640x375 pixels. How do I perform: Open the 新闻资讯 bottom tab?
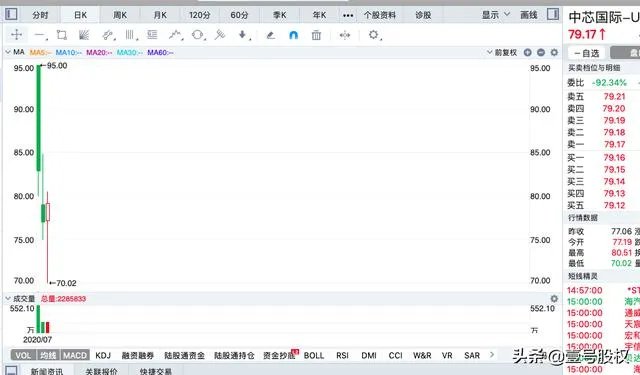pos(47,371)
